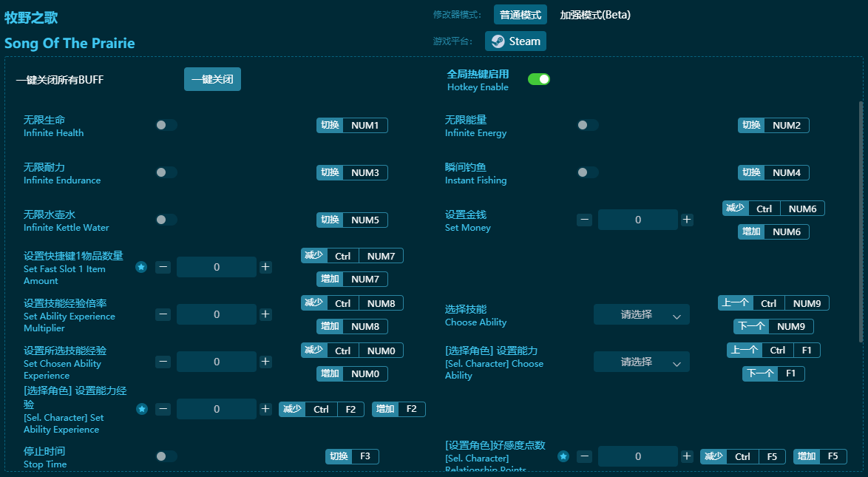The height and width of the screenshot is (477, 868).
Task: Click the star icon on Relationship Points row
Action: (563, 456)
